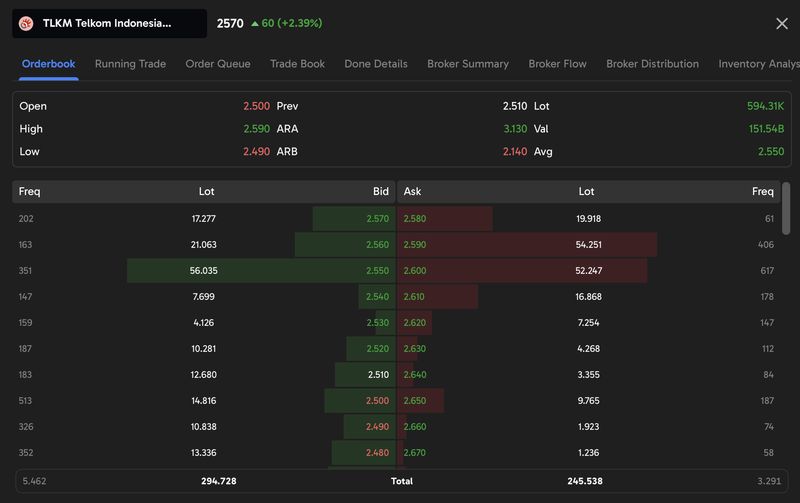Click the Ask column header
800x503 pixels.
412,191
